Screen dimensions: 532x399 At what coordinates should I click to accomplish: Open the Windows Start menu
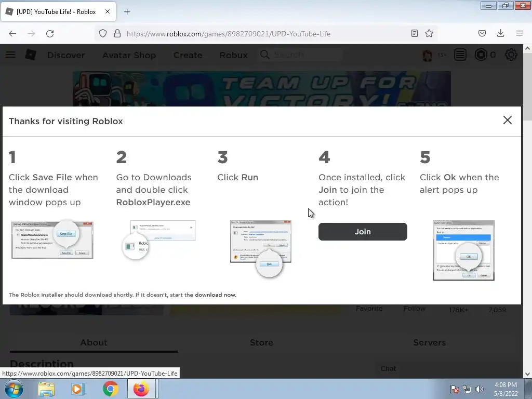(14, 389)
